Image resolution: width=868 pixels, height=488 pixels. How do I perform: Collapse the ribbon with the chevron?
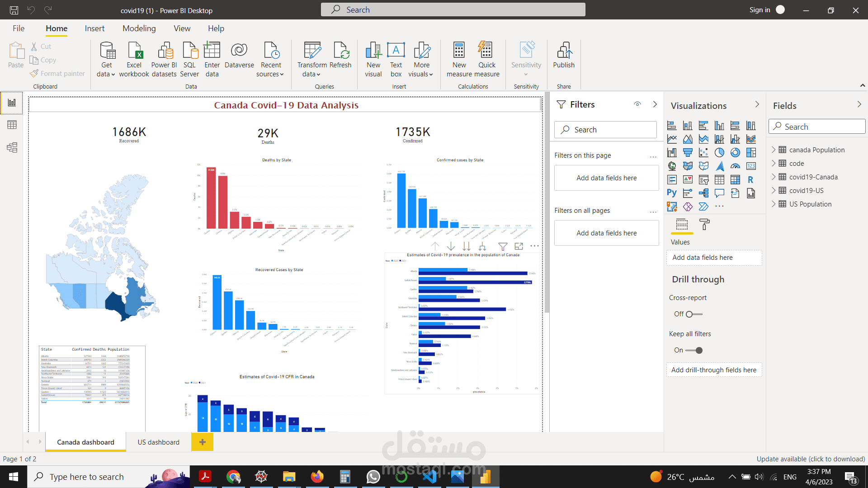tap(863, 85)
